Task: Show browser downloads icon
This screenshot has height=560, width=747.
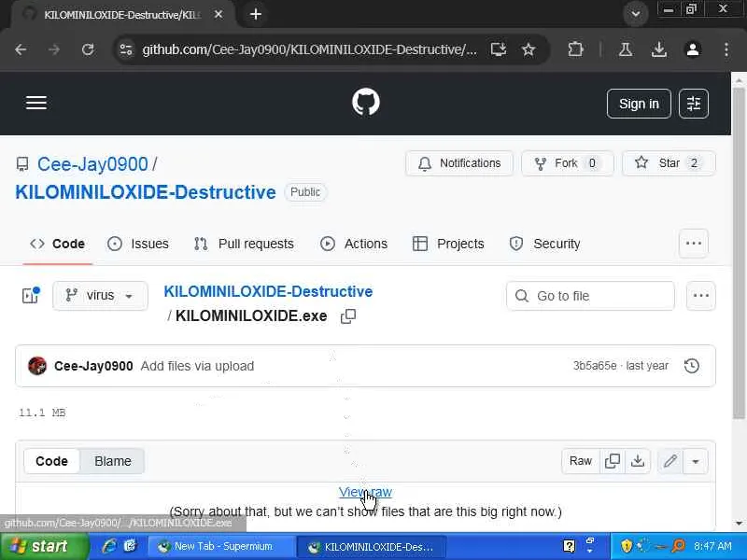Action: 659,49
